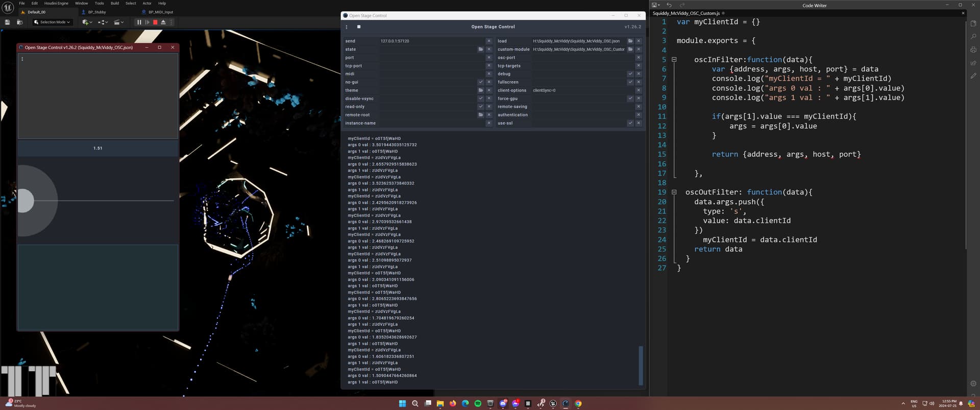980x410 pixels.
Task: Toggle the fullscreen checkbox
Action: (x=630, y=82)
